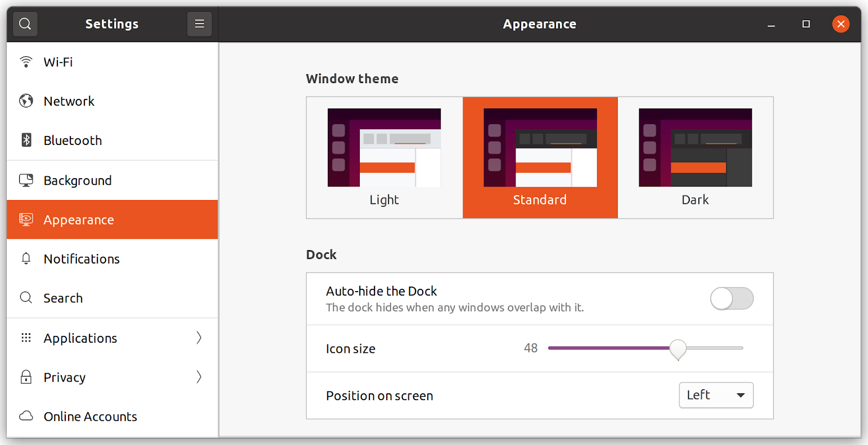The width and height of the screenshot is (868, 445).
Task: Click the Dock section heading
Action: pyautogui.click(x=322, y=255)
